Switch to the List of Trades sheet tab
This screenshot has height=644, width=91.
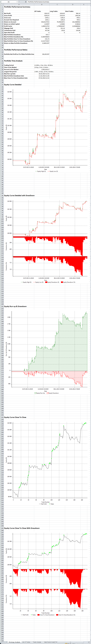(x=26, y=642)
